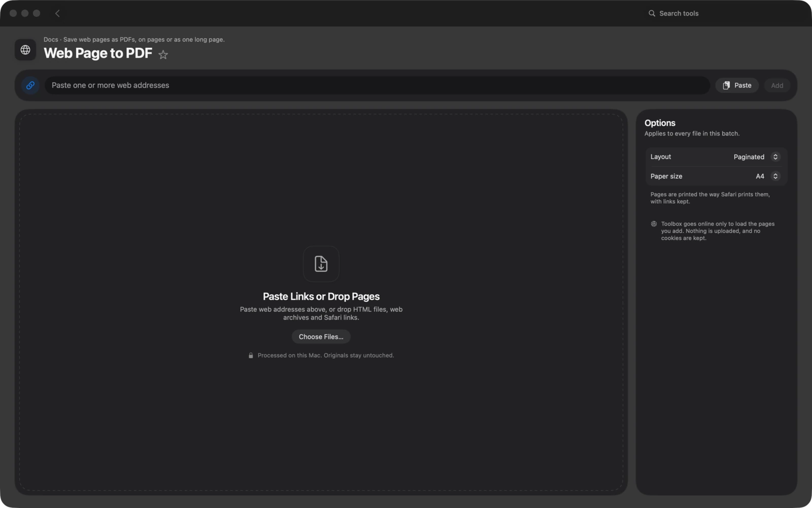Image resolution: width=812 pixels, height=508 pixels.
Task: Click the 'Docs · Save web pages' breadcrumb text
Action: 134,40
